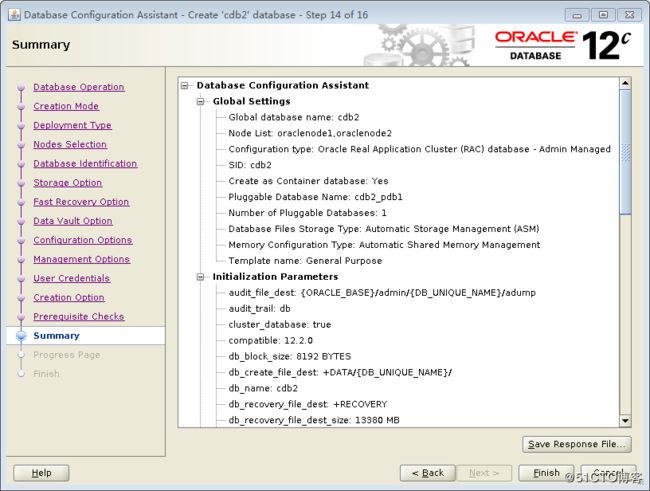The height and width of the screenshot is (491, 650).
Task: Select the 'Configuration type' RAC row
Action: point(420,149)
